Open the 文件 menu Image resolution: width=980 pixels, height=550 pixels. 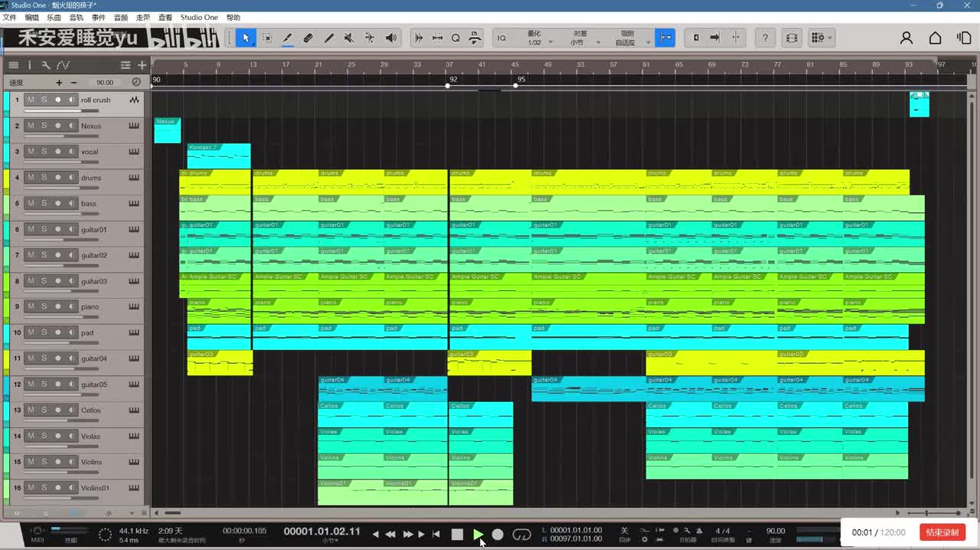(9, 17)
